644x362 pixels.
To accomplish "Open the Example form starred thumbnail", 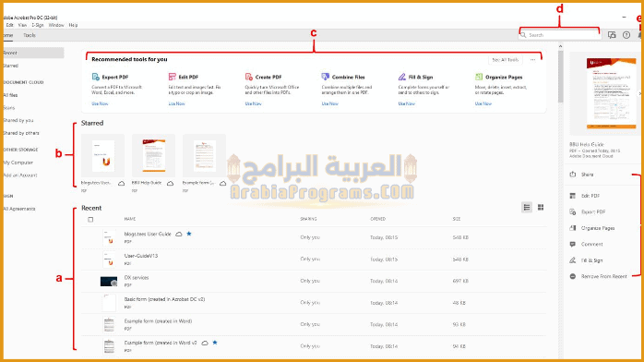I will pos(205,155).
